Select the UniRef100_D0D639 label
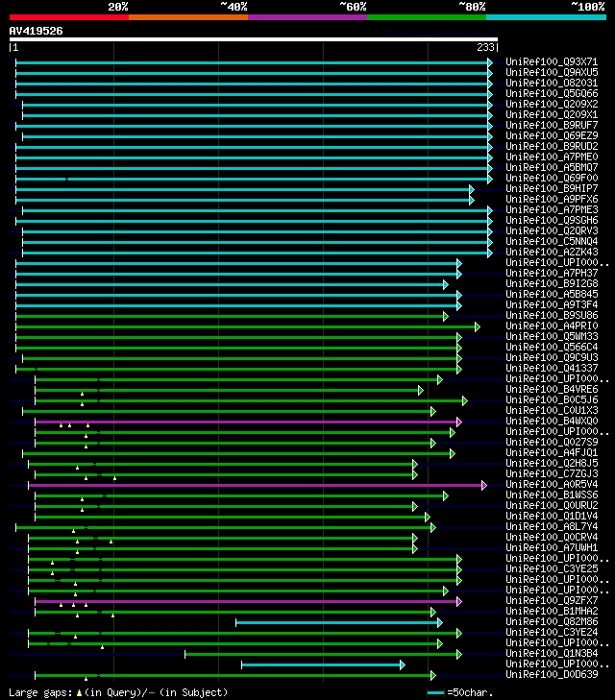615x700 pixels. [552, 674]
